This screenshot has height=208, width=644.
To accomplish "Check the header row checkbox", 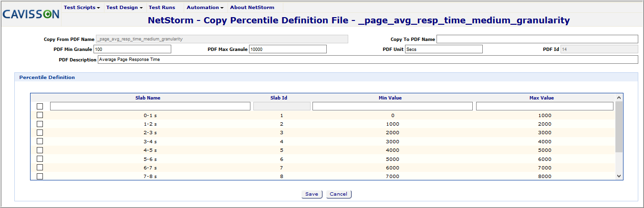I will pyautogui.click(x=40, y=106).
